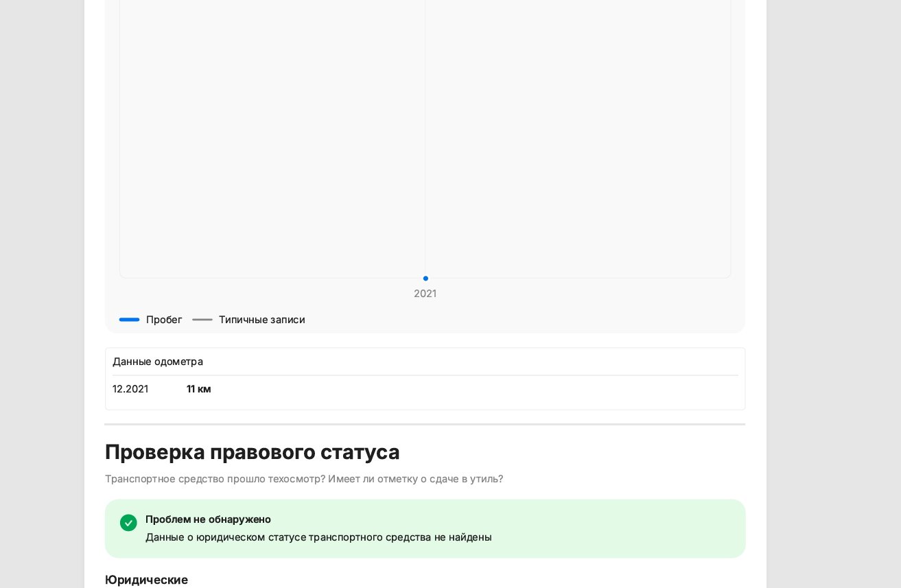Viewport: 901px width, 588px height.
Task: Select the 12.2021 odometer date
Action: [x=130, y=389]
